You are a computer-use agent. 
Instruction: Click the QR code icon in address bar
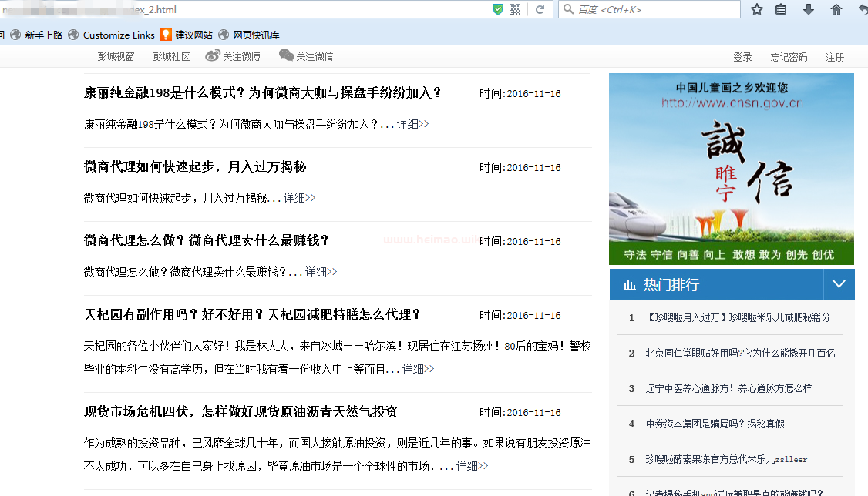point(515,9)
